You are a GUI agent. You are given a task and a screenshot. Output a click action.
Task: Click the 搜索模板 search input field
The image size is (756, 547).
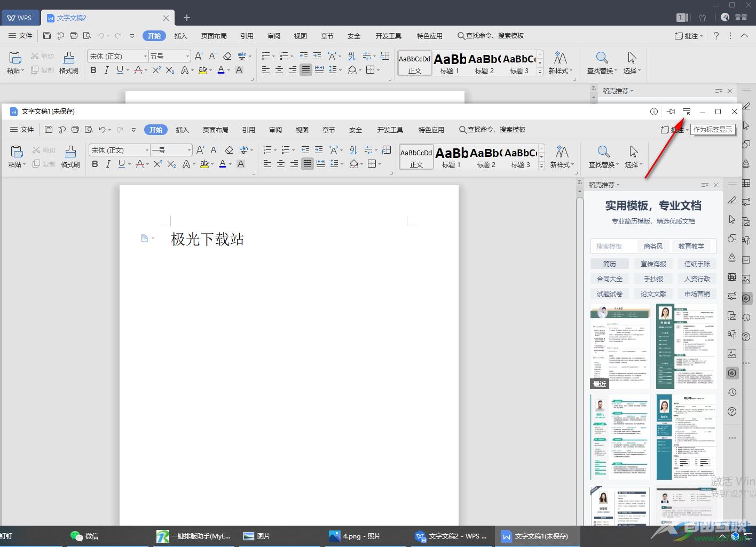614,246
